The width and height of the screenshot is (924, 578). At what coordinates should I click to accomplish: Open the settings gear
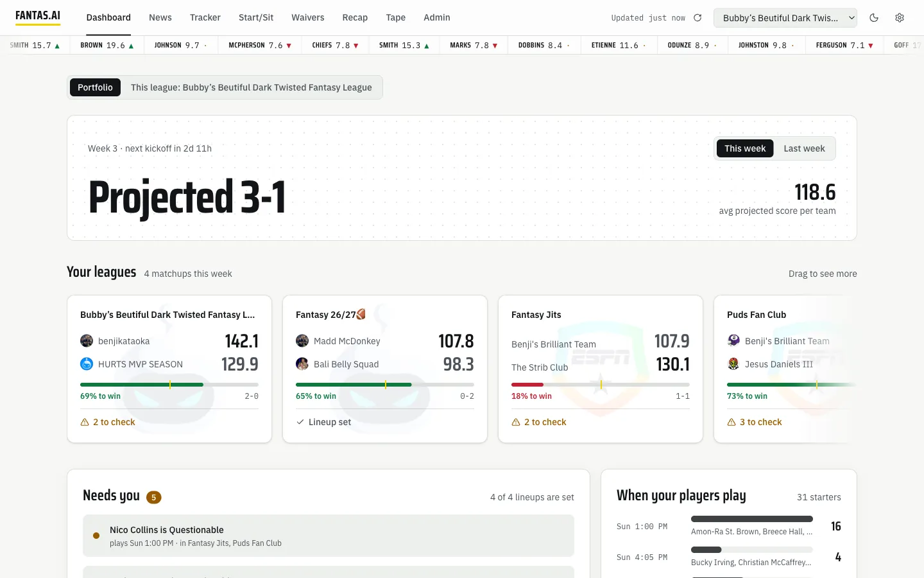pyautogui.click(x=900, y=18)
